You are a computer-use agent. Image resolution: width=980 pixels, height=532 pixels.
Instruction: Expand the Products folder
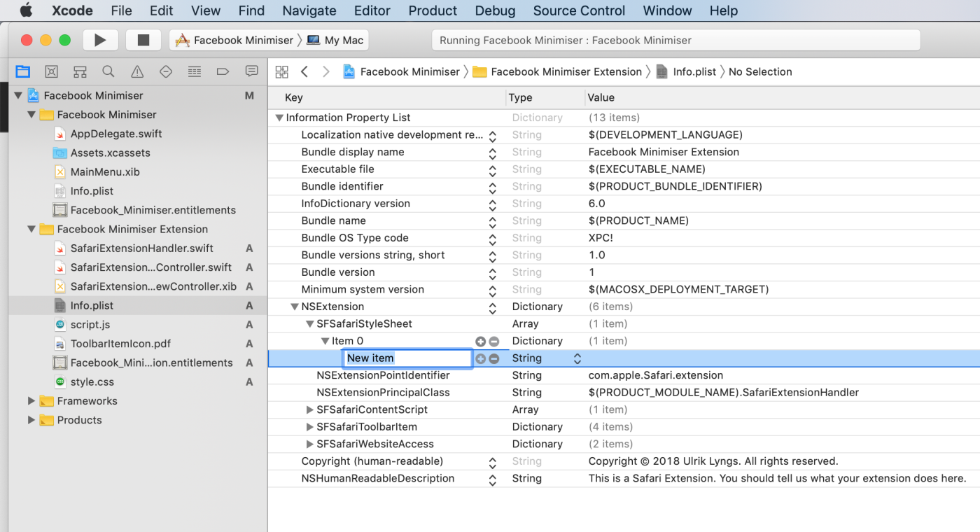point(31,420)
